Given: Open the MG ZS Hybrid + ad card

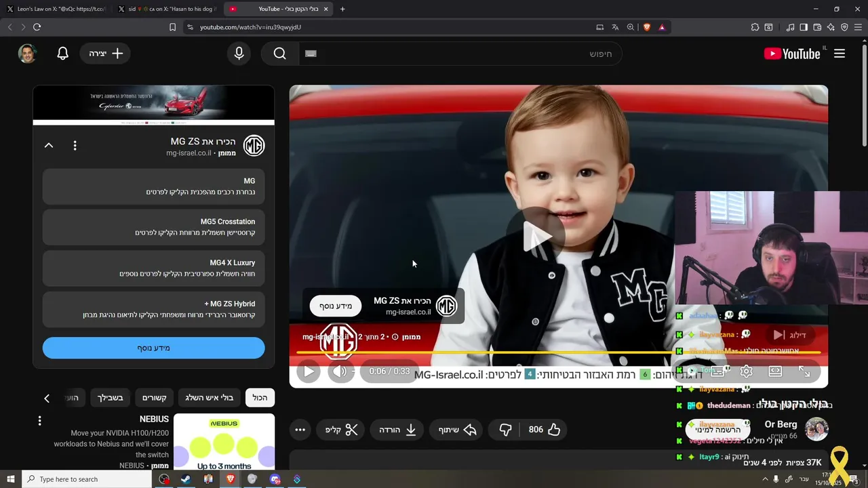Looking at the screenshot, I should (x=154, y=309).
